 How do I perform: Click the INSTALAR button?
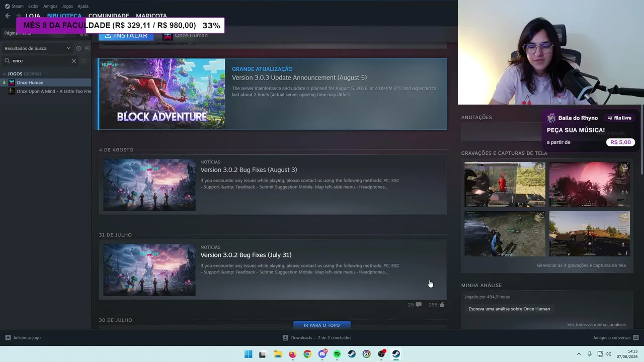coord(126,35)
